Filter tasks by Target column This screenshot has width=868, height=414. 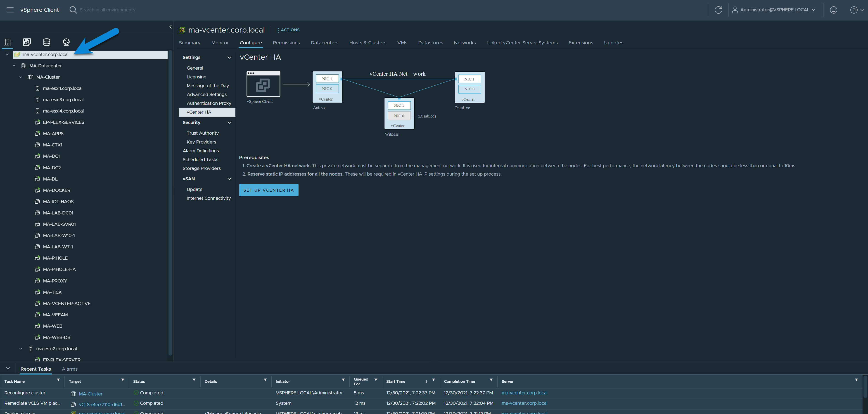[123, 380]
